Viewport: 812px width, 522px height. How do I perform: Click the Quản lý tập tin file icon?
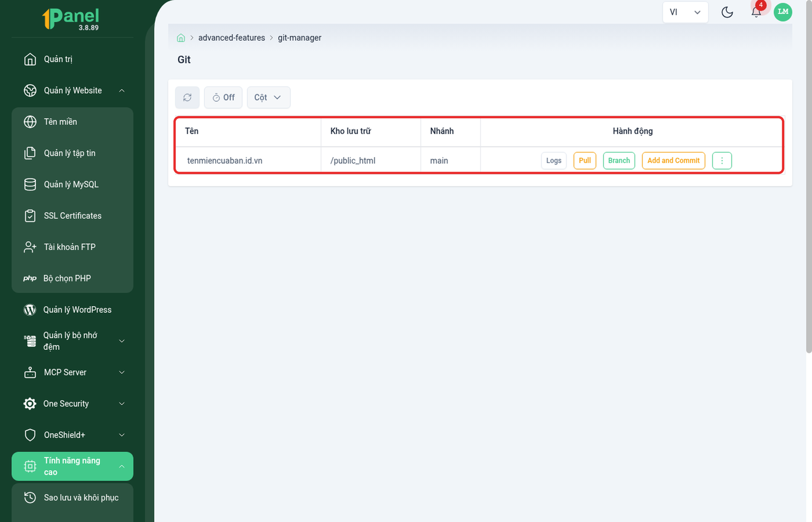(x=30, y=153)
